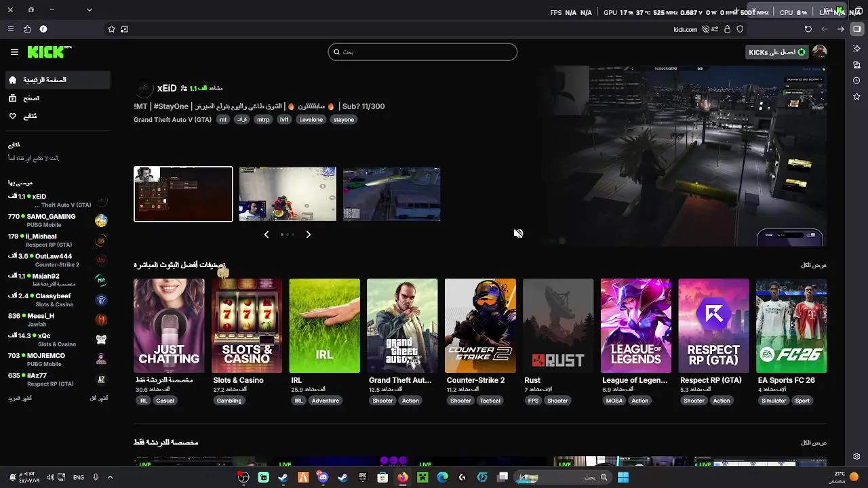Viewport: 868px width, 488px height.
Task: Open SAMO_GAMING channel in sidebar
Action: (x=58, y=220)
